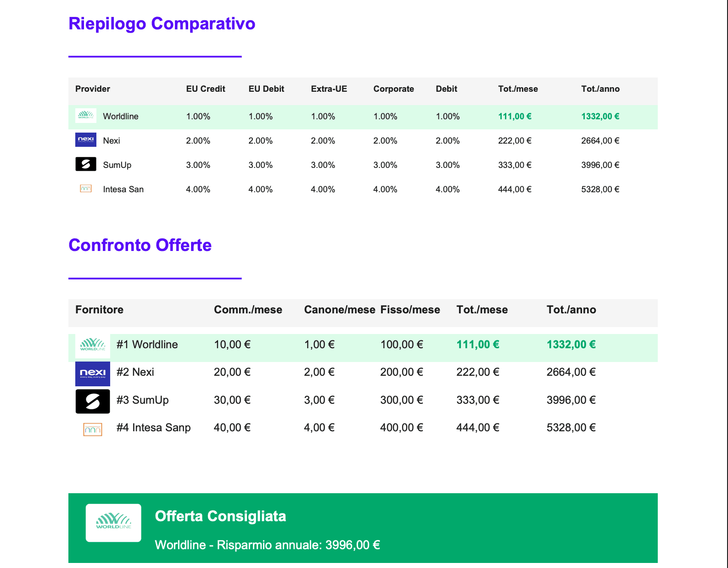The image size is (728, 568).
Task: Select the '#2 Nexi' row label
Action: tap(135, 372)
